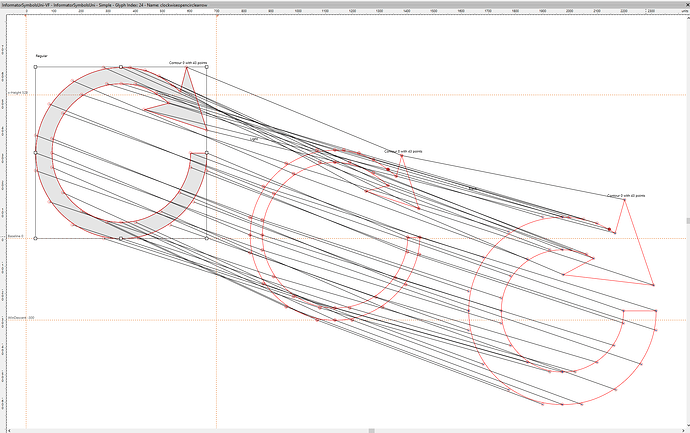Click the Baseline 0 guideline label

click(16, 236)
